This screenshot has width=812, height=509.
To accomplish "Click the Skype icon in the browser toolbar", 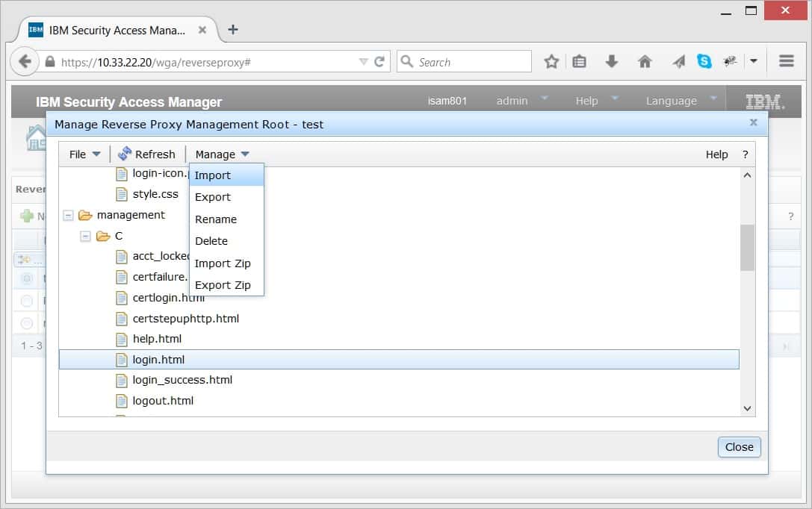I will 702,61.
